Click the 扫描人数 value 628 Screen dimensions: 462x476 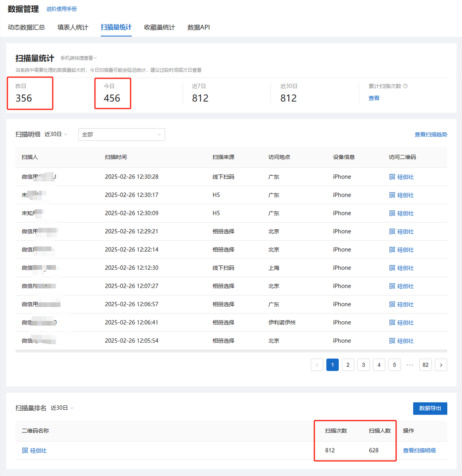click(x=374, y=451)
